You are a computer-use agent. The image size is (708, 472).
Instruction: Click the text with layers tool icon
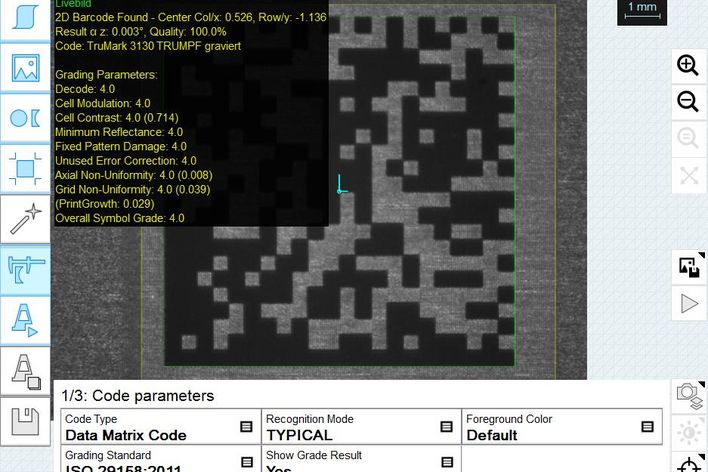(24, 371)
